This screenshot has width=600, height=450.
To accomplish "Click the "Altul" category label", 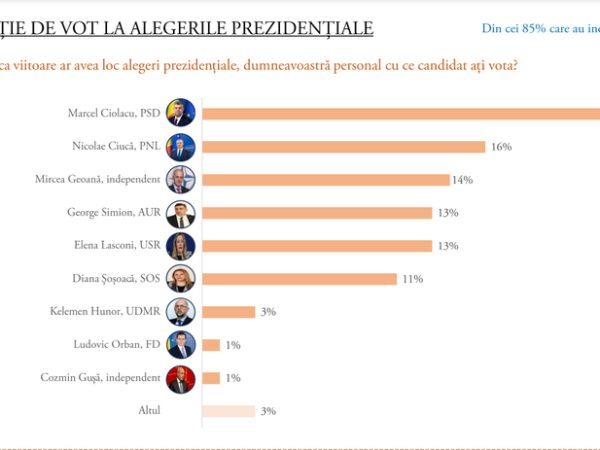I will (147, 410).
